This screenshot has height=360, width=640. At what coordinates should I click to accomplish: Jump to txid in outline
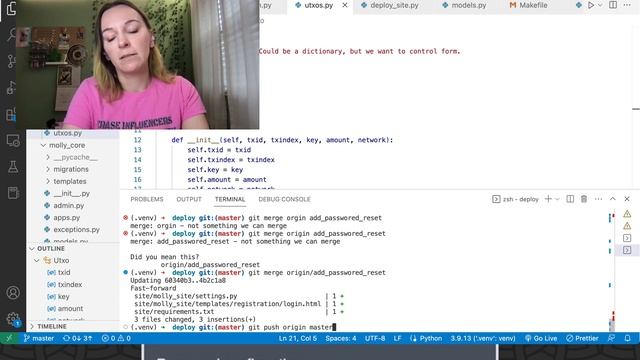73,272
